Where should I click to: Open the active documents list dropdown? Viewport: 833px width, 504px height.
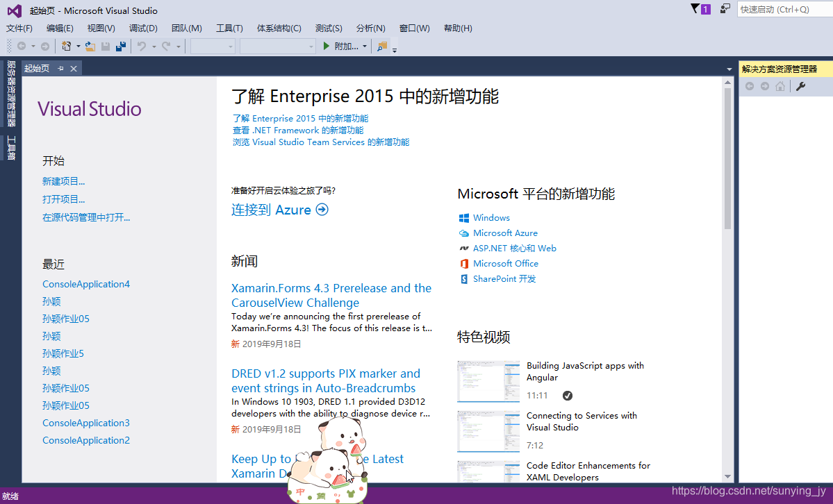tap(729, 69)
